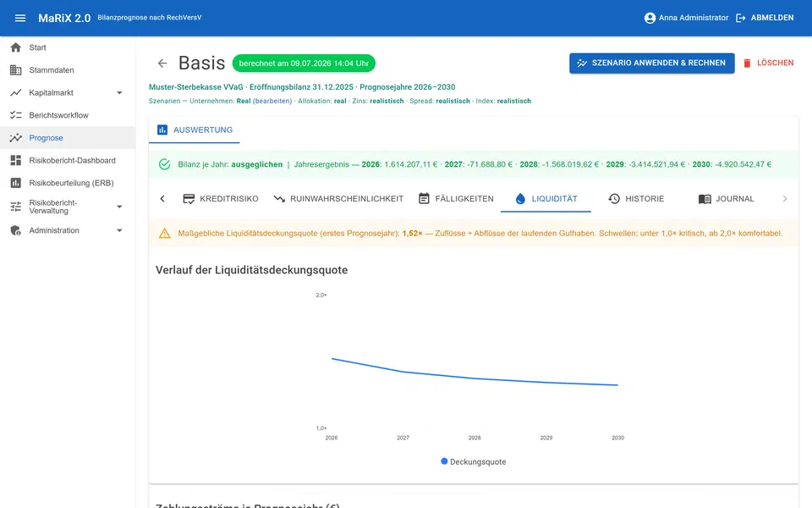Click the Start home icon

click(16, 47)
